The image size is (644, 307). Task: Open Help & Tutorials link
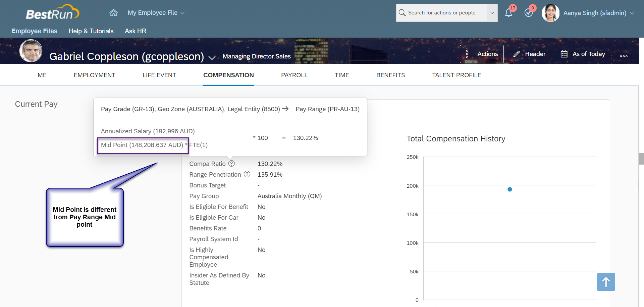click(x=91, y=31)
